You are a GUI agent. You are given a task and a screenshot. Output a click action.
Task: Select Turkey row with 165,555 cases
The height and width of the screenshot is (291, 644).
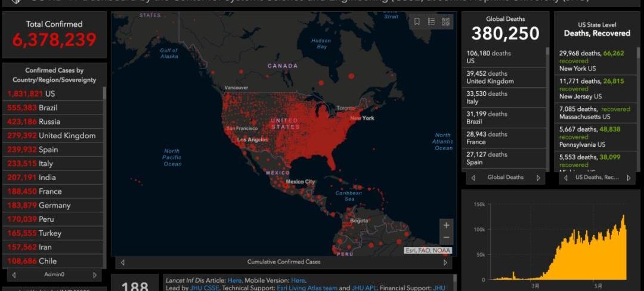pos(52,233)
